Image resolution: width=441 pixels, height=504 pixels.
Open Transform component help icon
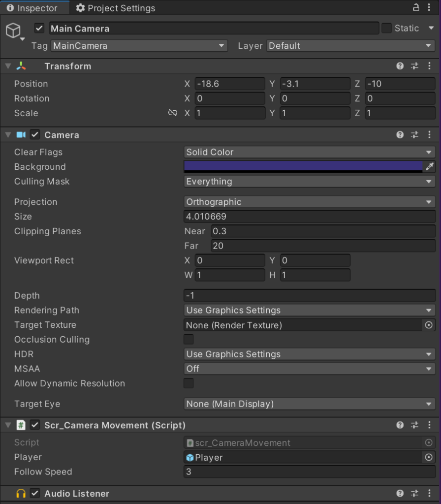pyautogui.click(x=400, y=66)
